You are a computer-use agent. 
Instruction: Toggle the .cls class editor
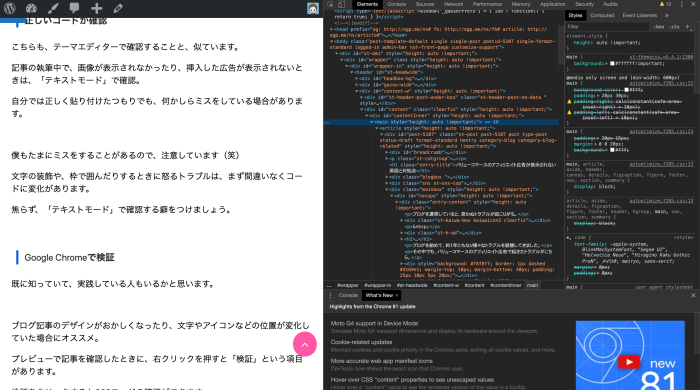click(675, 27)
